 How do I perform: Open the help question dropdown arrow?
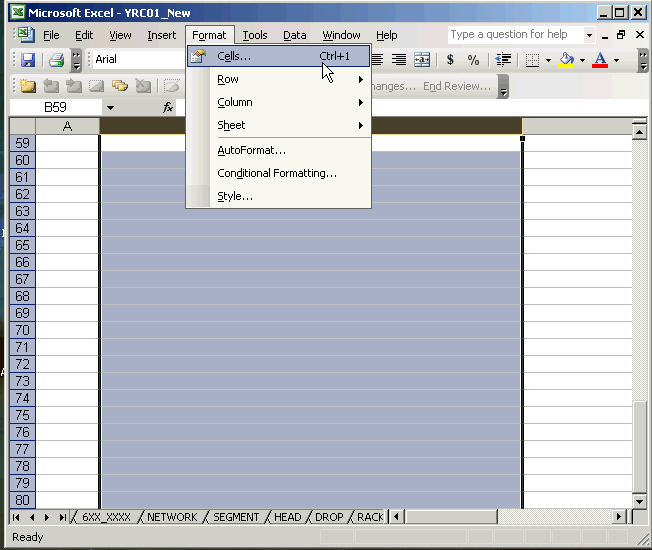click(589, 35)
